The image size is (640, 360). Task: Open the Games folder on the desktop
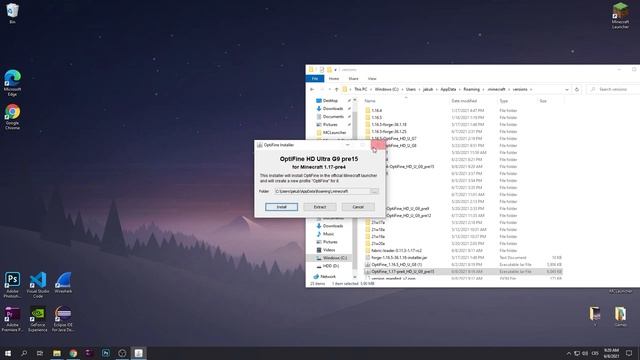point(620,317)
